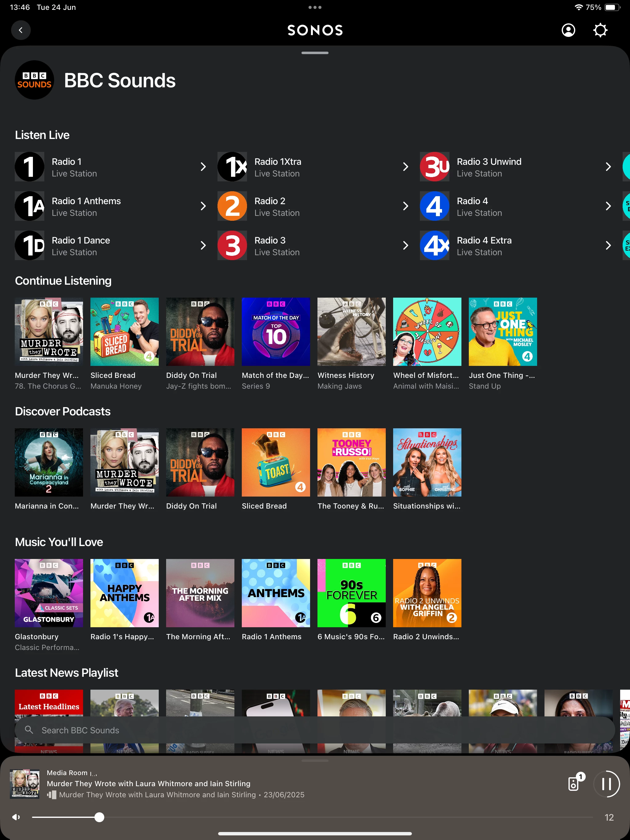Tap the Wi-Fi status indicator
The height and width of the screenshot is (840, 630).
click(x=578, y=7)
